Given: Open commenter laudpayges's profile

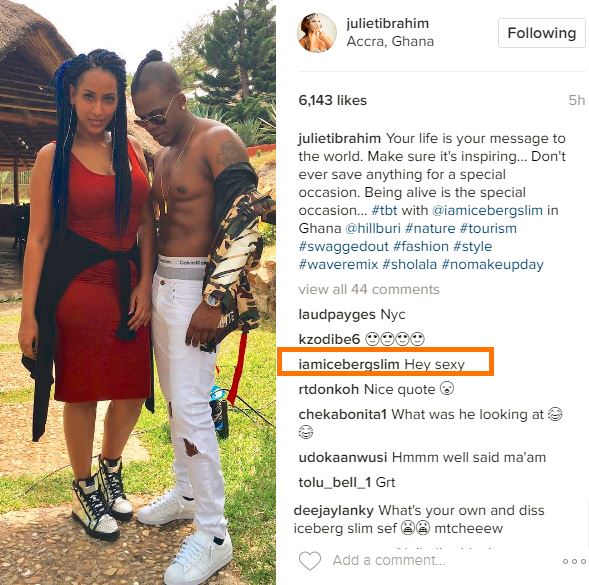Looking at the screenshot, I should pos(337,314).
